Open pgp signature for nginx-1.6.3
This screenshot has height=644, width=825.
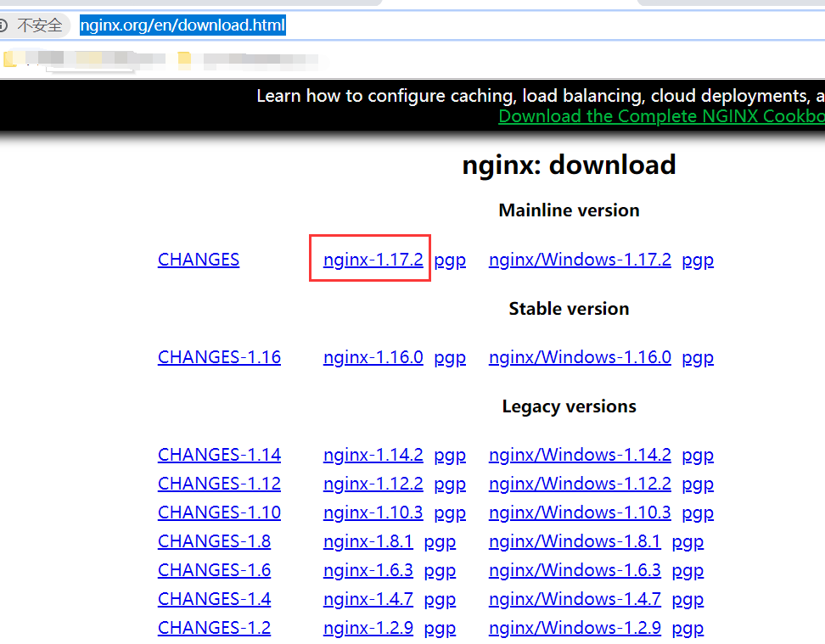(x=440, y=572)
